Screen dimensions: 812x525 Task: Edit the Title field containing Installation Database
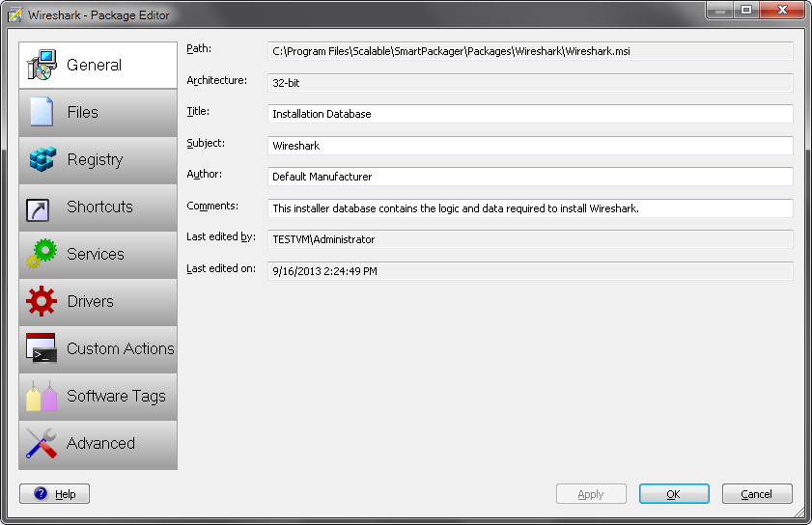[530, 114]
